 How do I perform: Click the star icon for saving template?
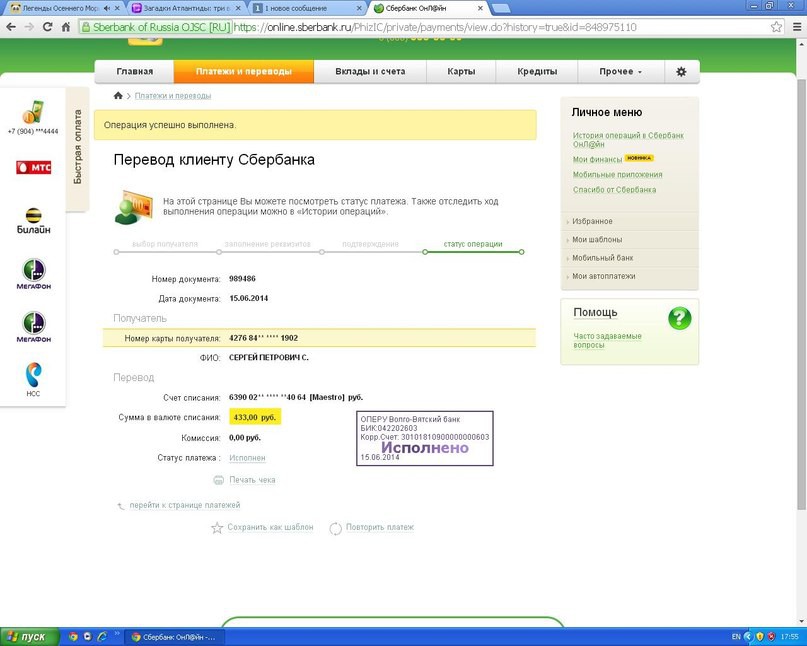217,528
